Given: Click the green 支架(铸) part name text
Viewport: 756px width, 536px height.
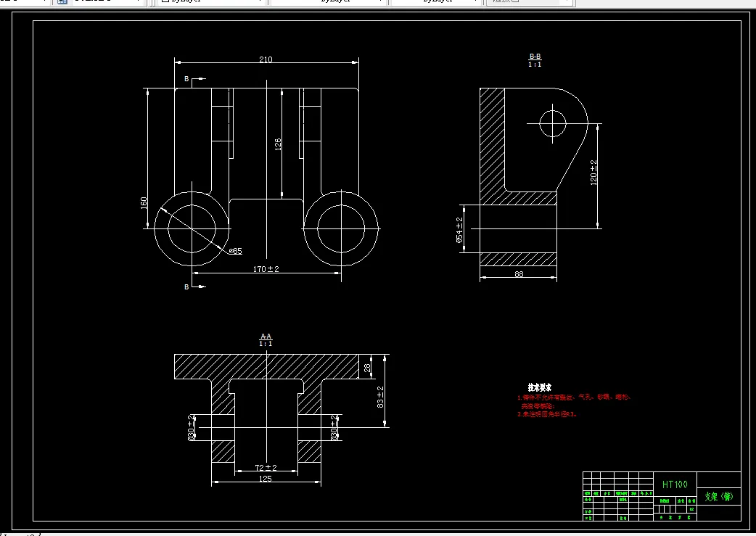Looking at the screenshot, I should tap(719, 497).
